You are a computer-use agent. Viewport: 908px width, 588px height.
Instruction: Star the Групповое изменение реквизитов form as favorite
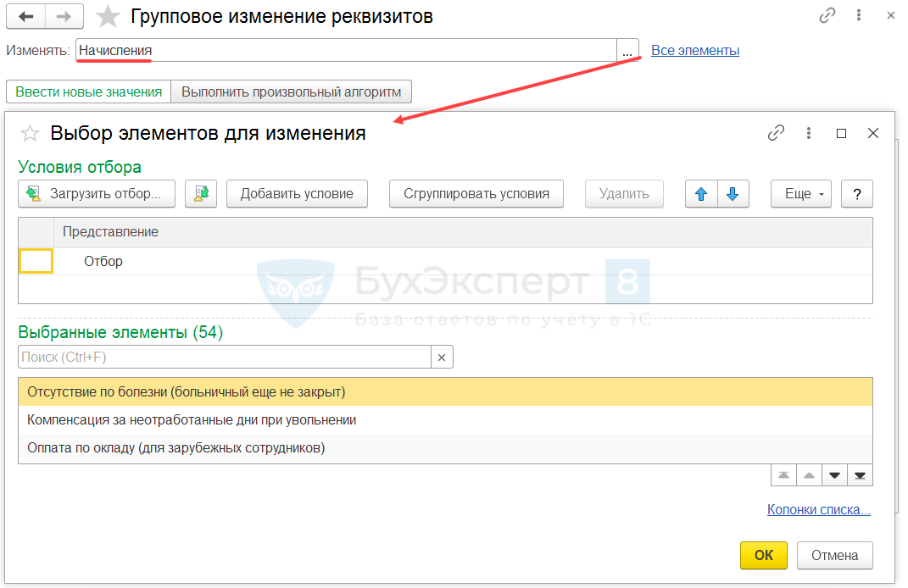tap(108, 16)
